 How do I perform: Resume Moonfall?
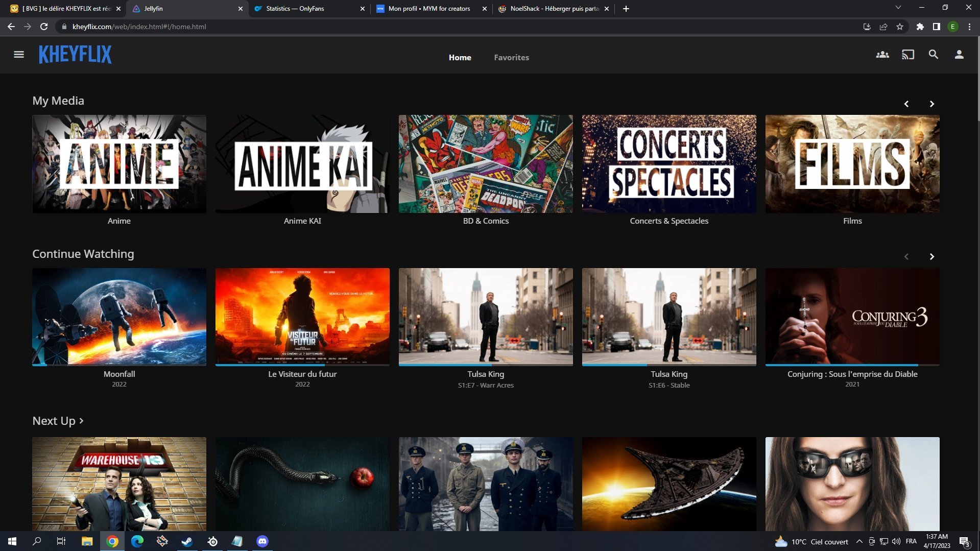119,317
